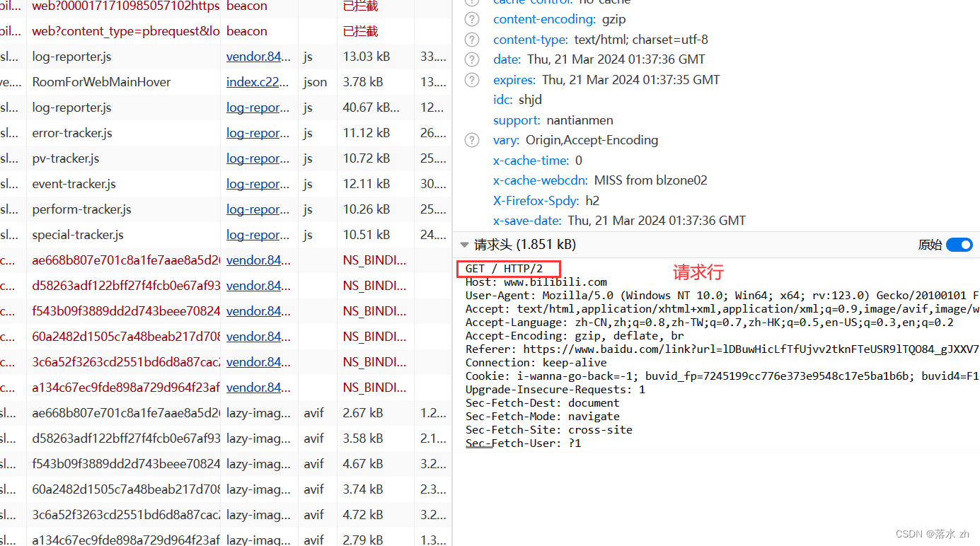Click Upgrade-Insecure-Requests: 1 line

coord(555,390)
